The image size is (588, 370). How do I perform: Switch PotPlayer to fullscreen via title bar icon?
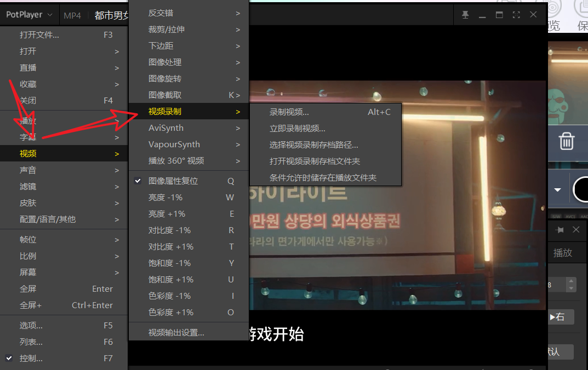(516, 15)
